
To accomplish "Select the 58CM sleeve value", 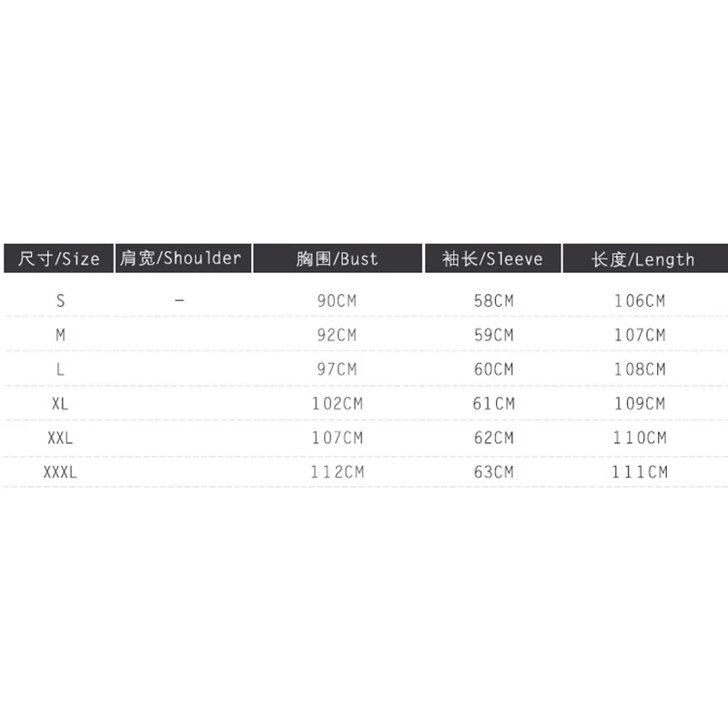I will [x=493, y=300].
